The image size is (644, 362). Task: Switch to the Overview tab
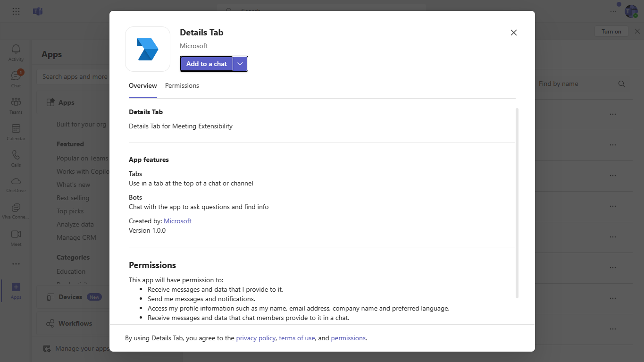tap(143, 85)
